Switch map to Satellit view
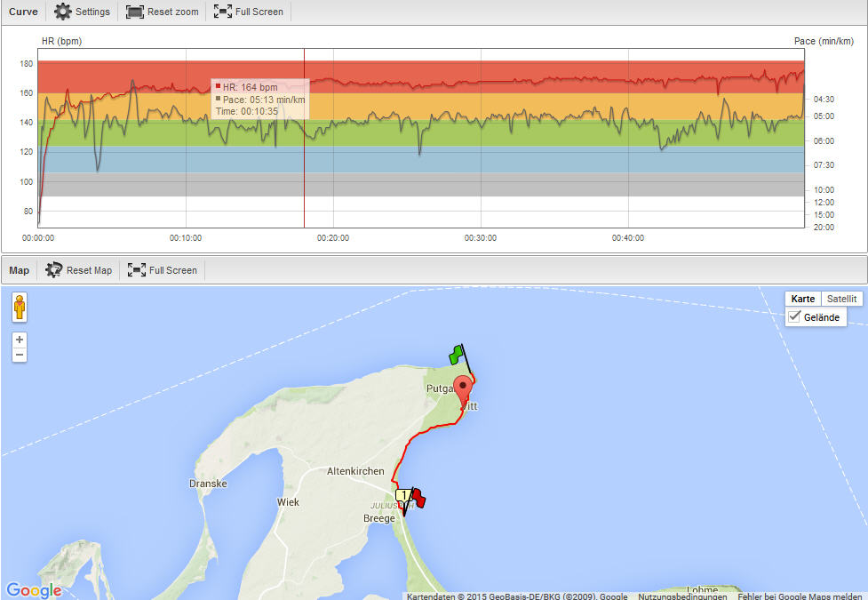This screenshot has width=868, height=600. click(x=841, y=299)
